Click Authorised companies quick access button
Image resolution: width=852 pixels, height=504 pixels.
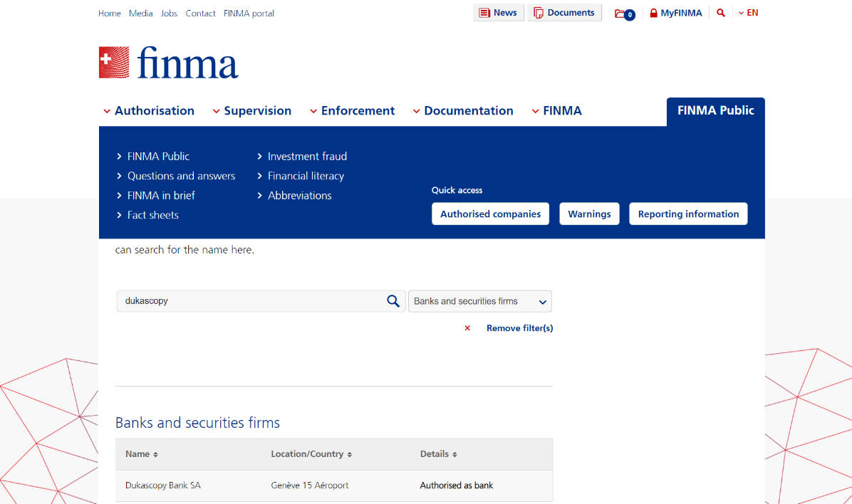pyautogui.click(x=490, y=214)
